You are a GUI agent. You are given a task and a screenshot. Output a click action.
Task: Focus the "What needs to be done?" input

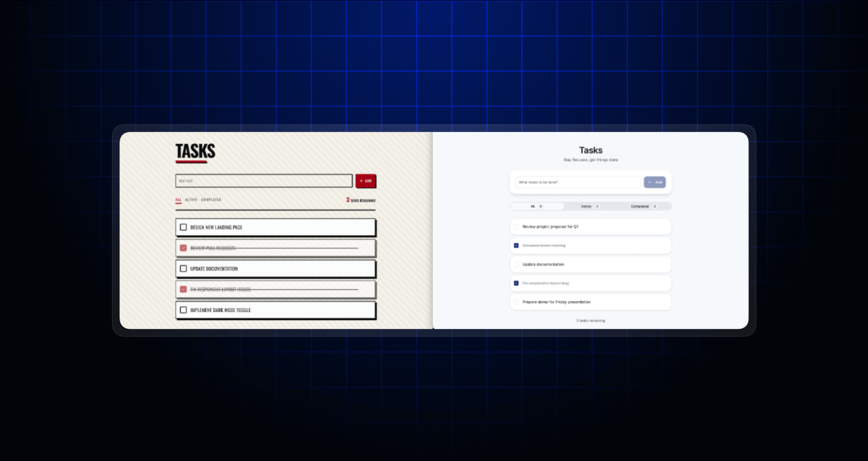click(578, 182)
